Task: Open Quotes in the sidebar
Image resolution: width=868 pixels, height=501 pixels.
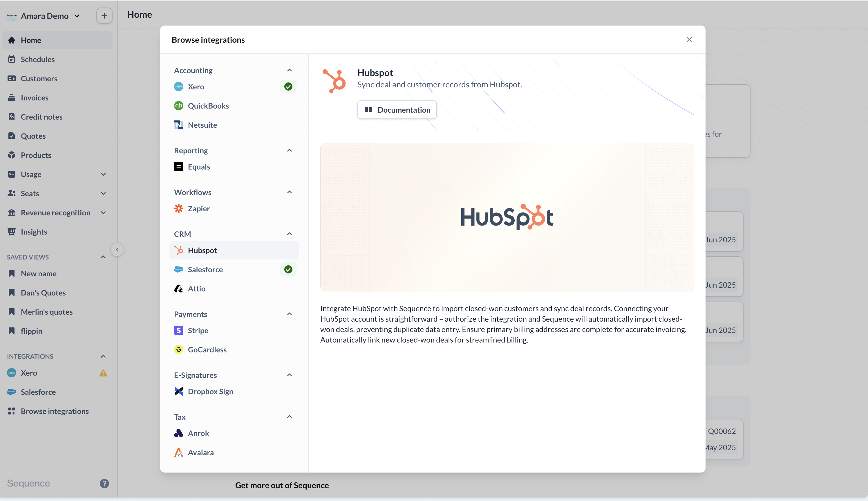Action: [x=57, y=136]
